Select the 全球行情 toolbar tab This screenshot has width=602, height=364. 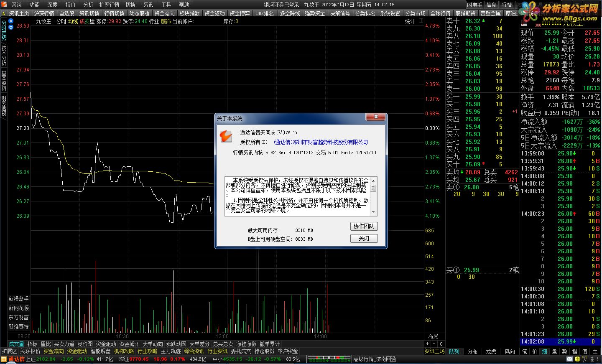tap(441, 13)
